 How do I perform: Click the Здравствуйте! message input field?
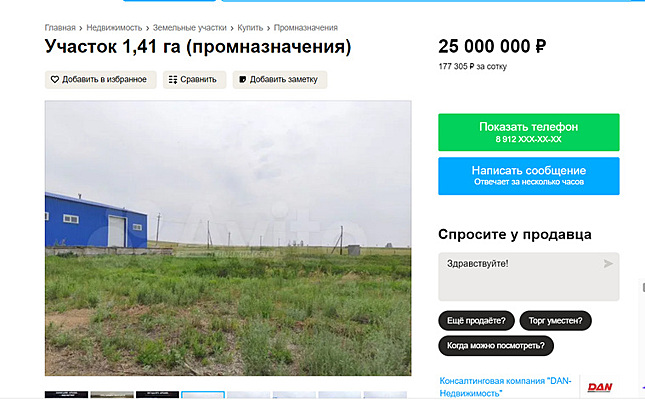[529, 277]
